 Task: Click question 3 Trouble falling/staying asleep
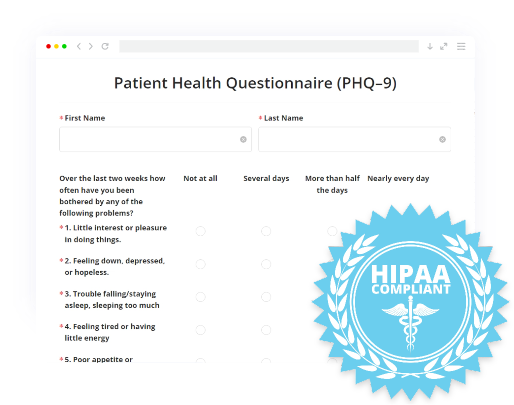coord(112,299)
